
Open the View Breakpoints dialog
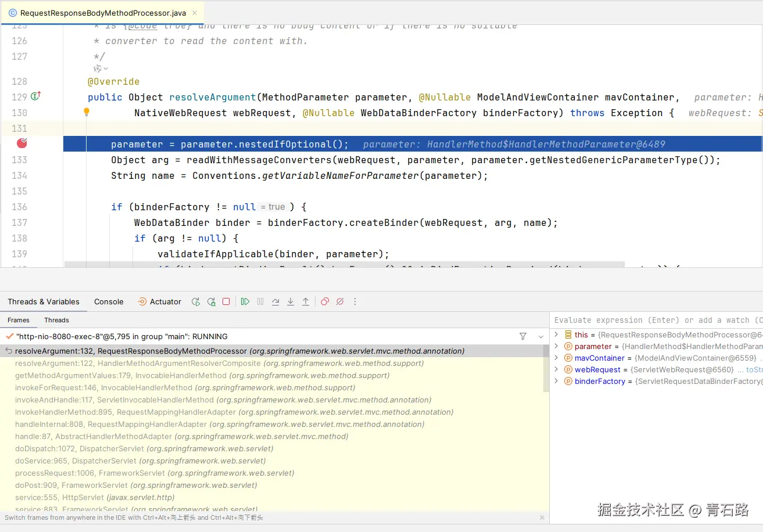click(325, 301)
